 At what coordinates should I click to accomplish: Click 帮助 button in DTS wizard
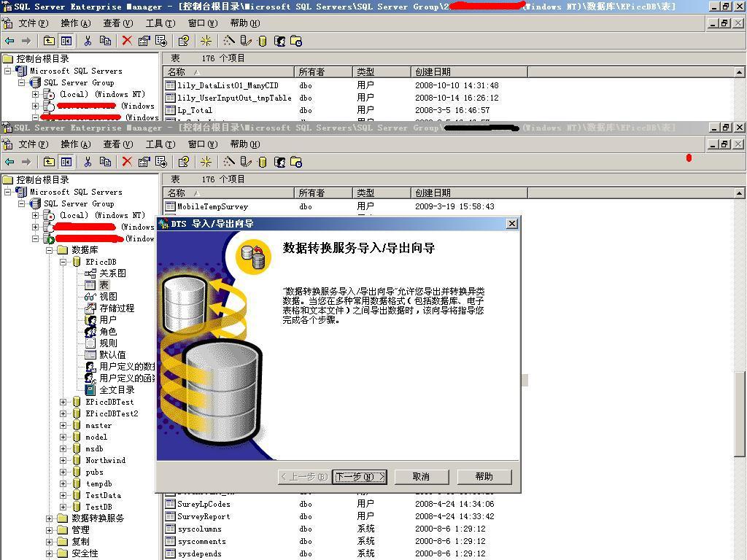(x=484, y=477)
